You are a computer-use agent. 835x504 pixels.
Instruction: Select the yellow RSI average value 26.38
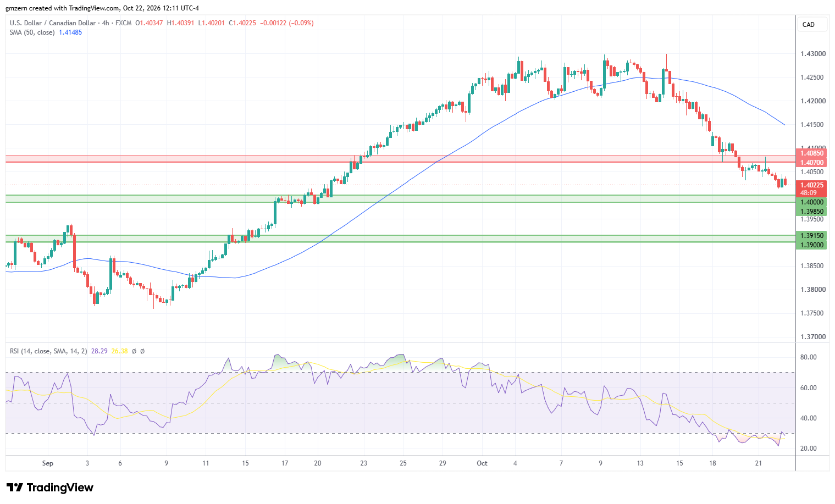(119, 351)
